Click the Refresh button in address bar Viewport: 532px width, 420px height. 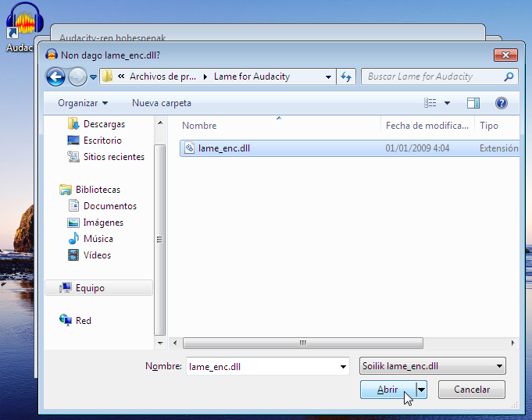pos(346,77)
